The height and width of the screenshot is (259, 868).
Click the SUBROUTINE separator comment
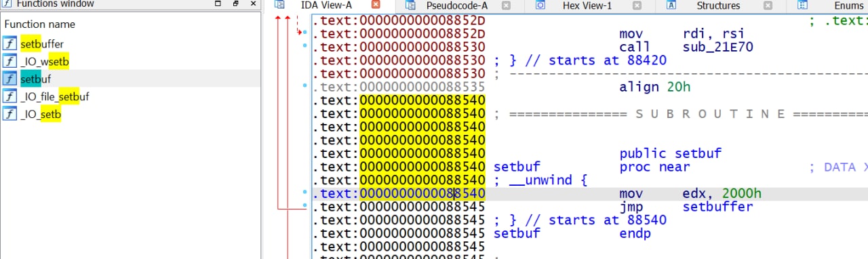tap(680, 113)
